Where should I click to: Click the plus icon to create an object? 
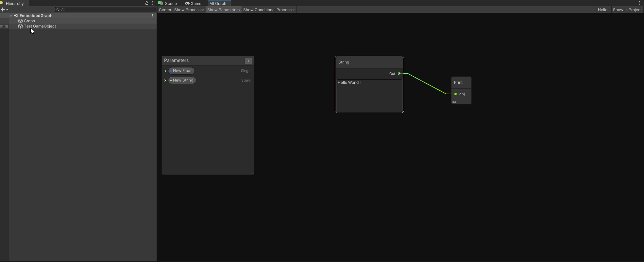pos(3,9)
